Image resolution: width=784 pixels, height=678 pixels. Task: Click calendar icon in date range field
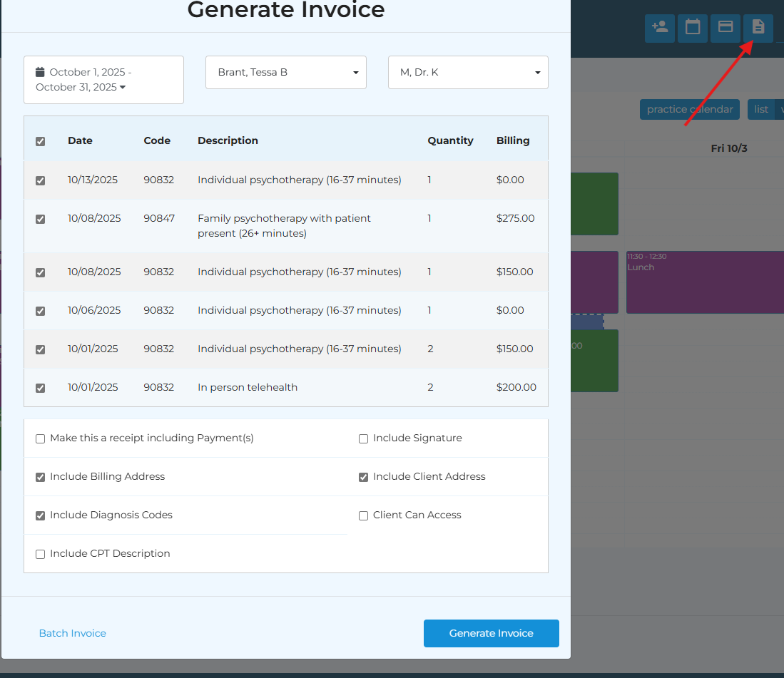pos(40,72)
